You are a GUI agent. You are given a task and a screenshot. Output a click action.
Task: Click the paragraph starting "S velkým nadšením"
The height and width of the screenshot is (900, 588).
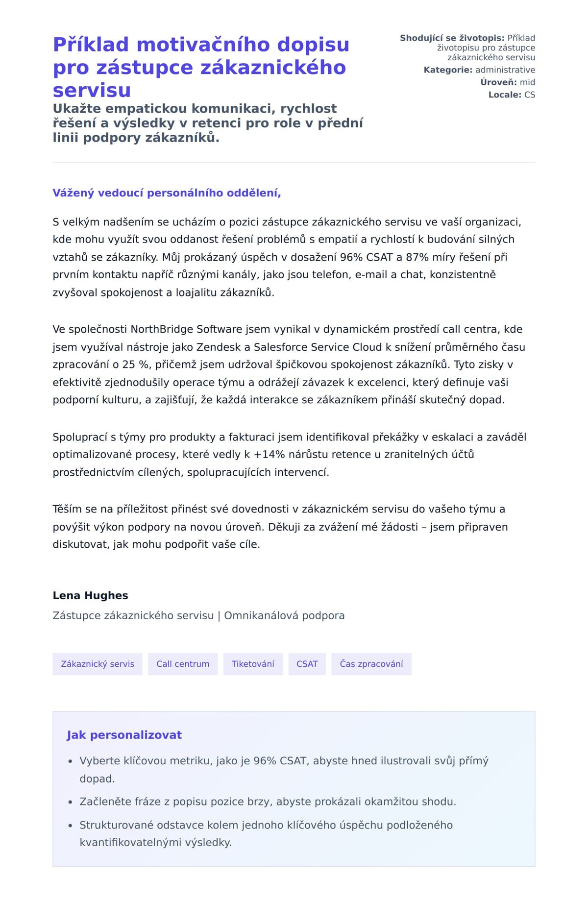coord(287,257)
